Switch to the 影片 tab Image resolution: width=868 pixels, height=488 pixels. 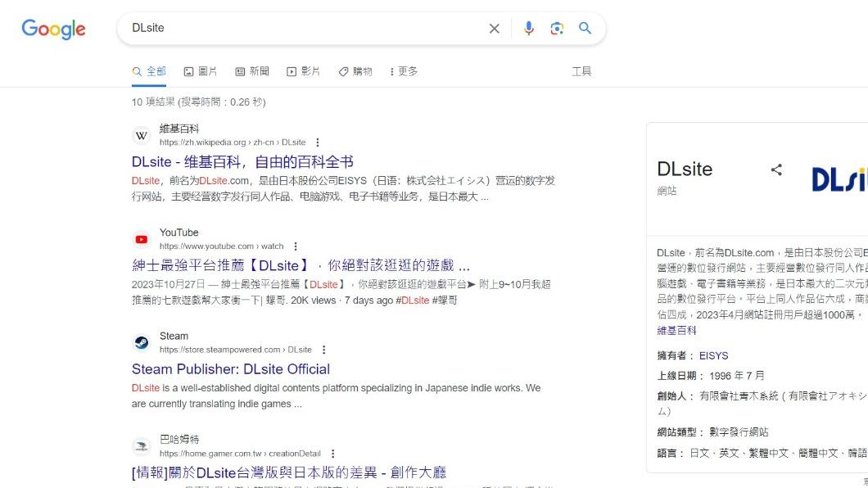[x=303, y=71]
